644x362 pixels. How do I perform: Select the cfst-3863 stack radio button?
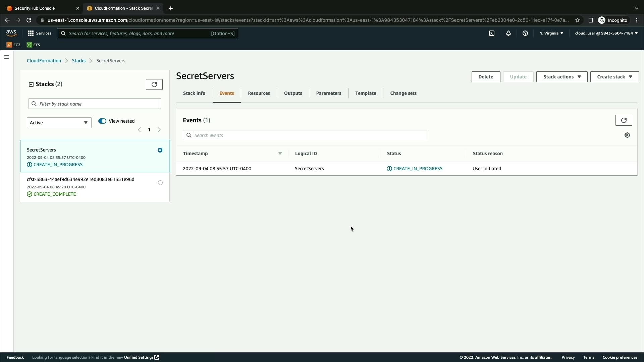(x=160, y=183)
